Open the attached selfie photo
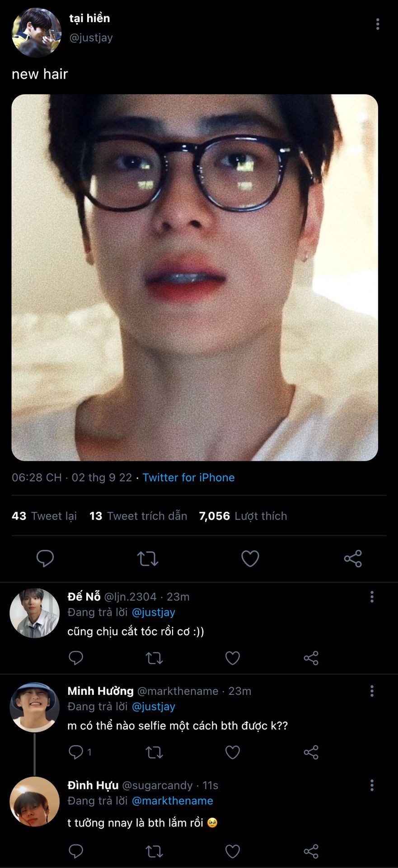Viewport: 398px width, 868px height. [195, 278]
